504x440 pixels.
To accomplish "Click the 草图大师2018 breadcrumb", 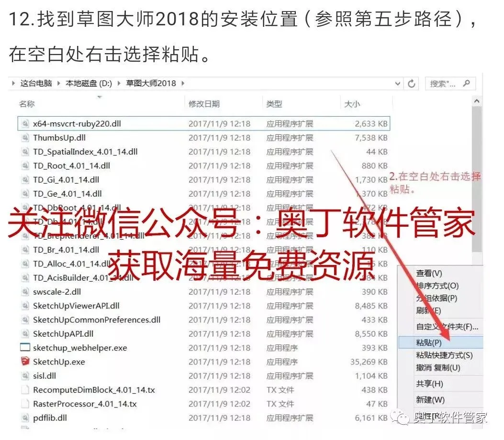I will 151,84.
